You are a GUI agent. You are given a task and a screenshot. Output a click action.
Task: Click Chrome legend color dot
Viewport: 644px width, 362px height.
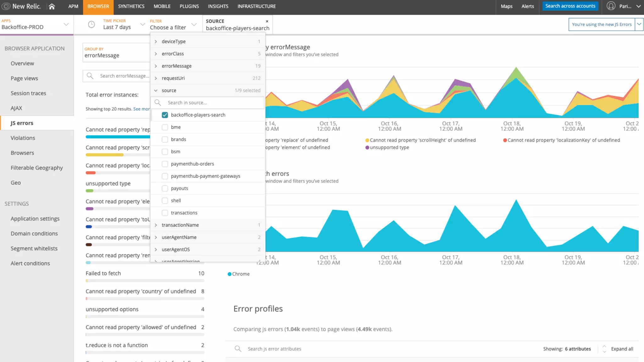tap(230, 274)
